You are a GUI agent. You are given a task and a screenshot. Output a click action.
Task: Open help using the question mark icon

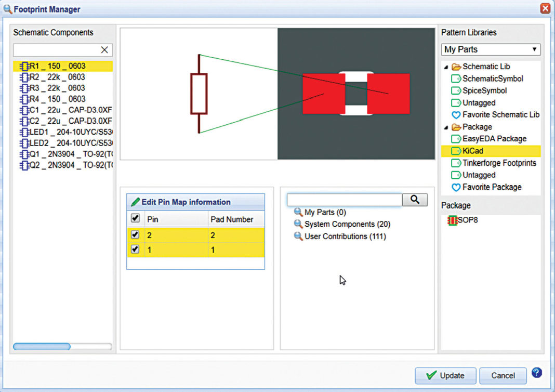(537, 373)
